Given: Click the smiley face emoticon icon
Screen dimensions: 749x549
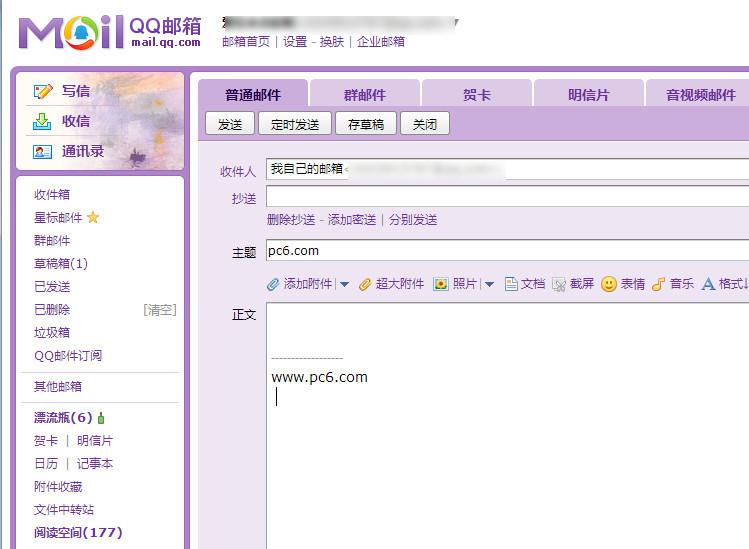Looking at the screenshot, I should coord(609,284).
